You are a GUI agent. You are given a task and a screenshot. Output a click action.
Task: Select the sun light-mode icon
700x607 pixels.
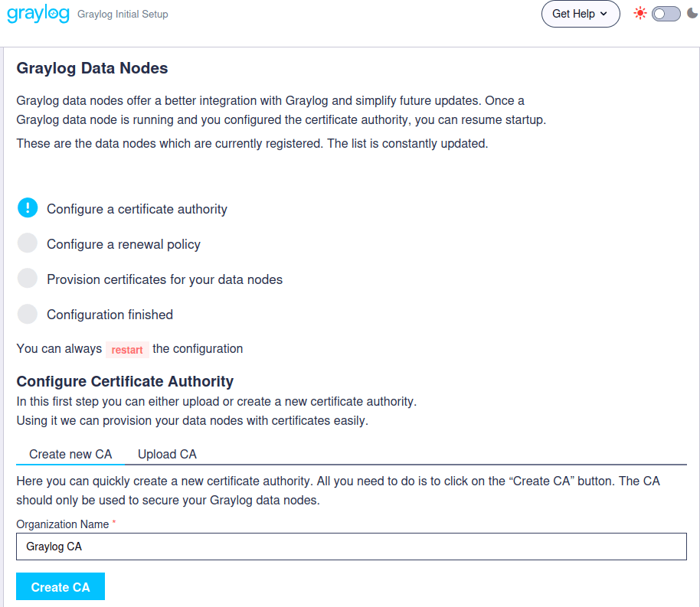pos(640,12)
